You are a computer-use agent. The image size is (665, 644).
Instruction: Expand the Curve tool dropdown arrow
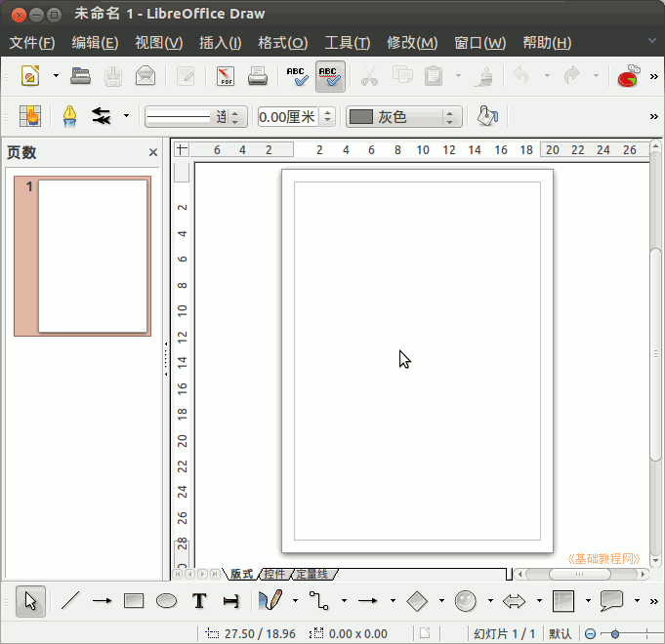(294, 601)
